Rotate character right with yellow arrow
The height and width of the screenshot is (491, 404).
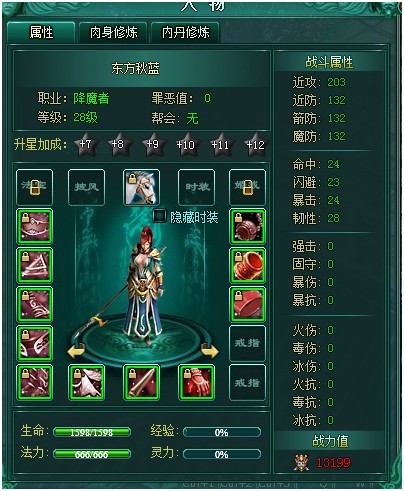click(x=210, y=351)
